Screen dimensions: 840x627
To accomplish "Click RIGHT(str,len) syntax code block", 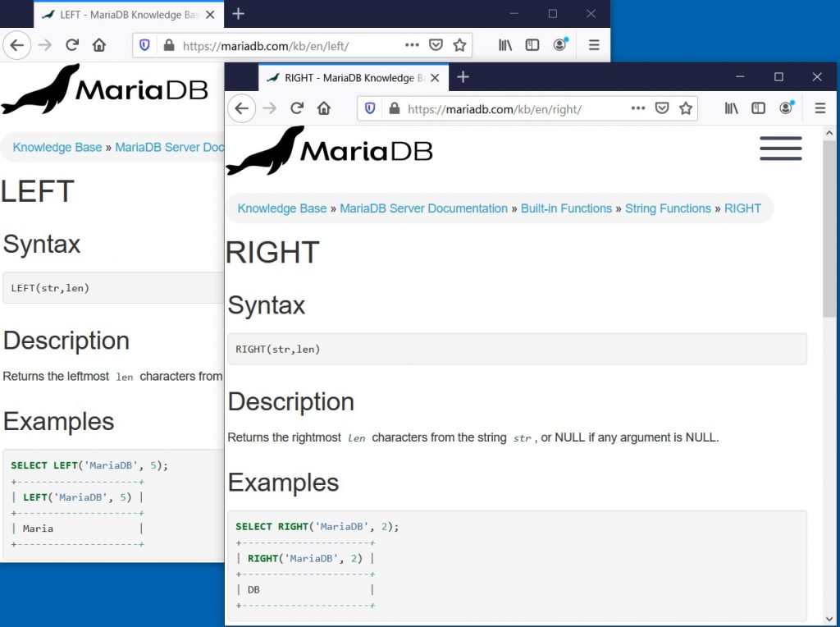I will (x=517, y=349).
